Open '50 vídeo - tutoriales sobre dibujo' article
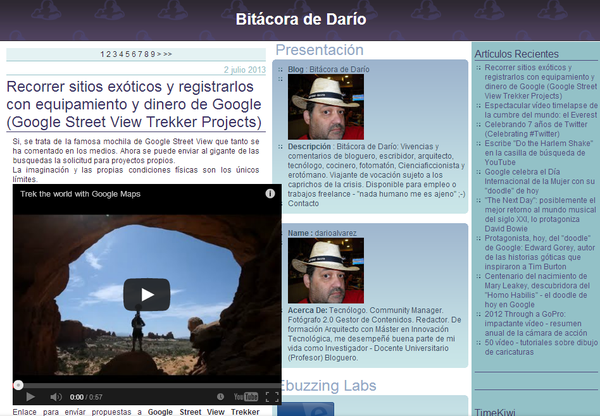The height and width of the screenshot is (416, 600). (541, 347)
